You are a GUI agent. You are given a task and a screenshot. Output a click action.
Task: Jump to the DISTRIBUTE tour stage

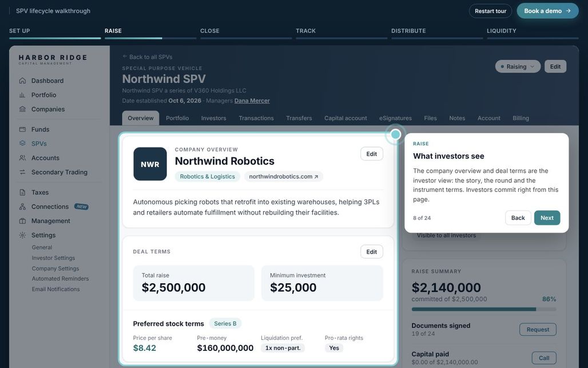(437, 32)
